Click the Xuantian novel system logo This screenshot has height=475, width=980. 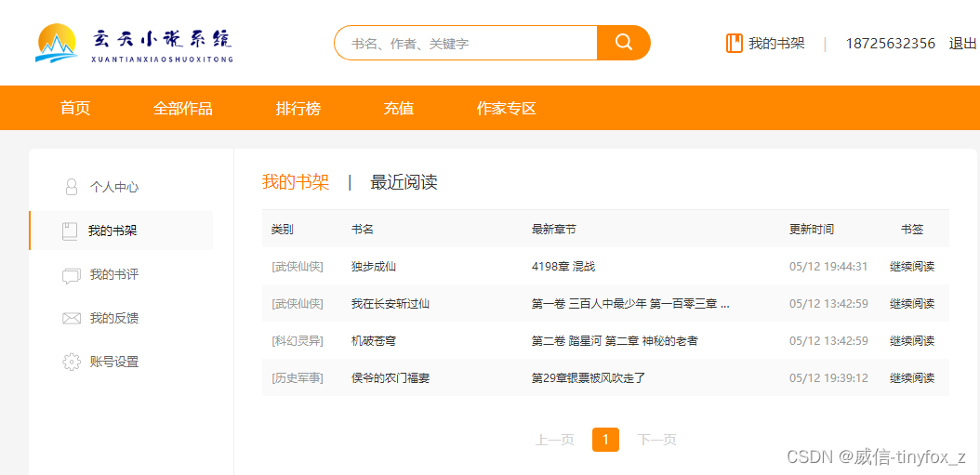point(135,43)
